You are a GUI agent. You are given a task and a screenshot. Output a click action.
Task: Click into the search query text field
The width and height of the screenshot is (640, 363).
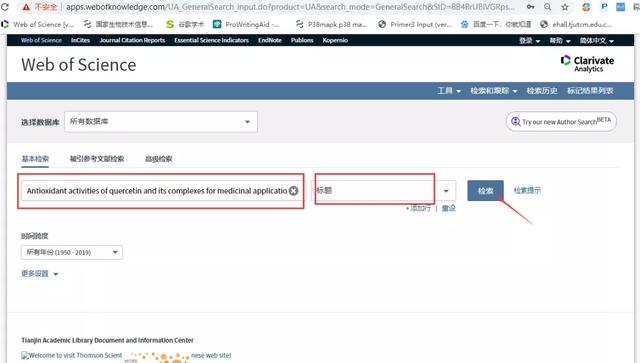[x=156, y=191]
